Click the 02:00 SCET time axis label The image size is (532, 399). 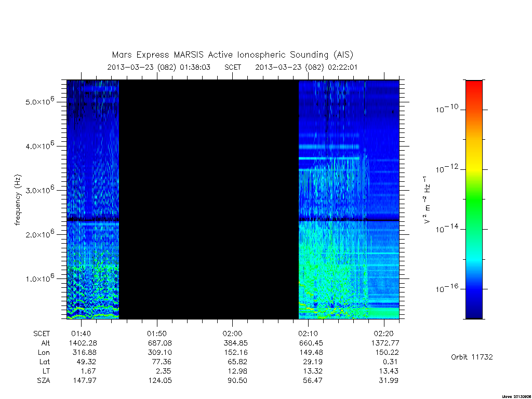[232, 334]
